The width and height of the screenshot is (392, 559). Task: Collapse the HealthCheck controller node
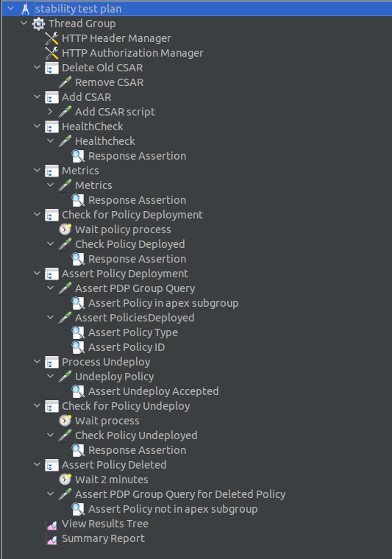37,126
